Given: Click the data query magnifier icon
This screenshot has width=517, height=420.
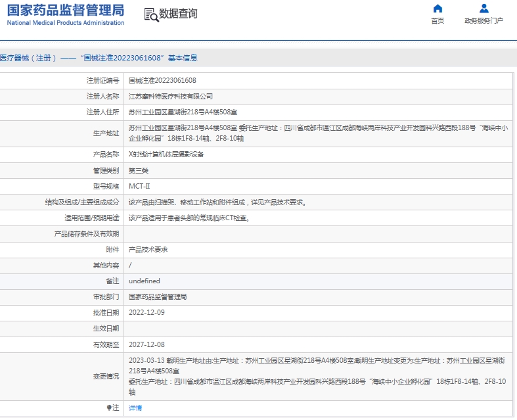Looking at the screenshot, I should pos(151,15).
